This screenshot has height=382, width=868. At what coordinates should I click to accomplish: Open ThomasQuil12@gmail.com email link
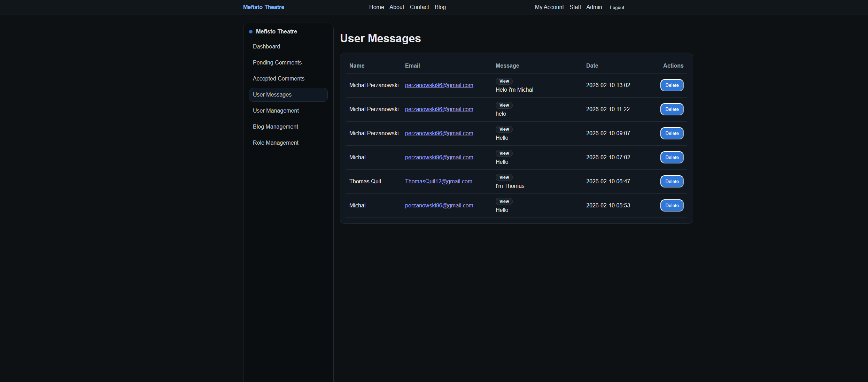click(x=439, y=181)
